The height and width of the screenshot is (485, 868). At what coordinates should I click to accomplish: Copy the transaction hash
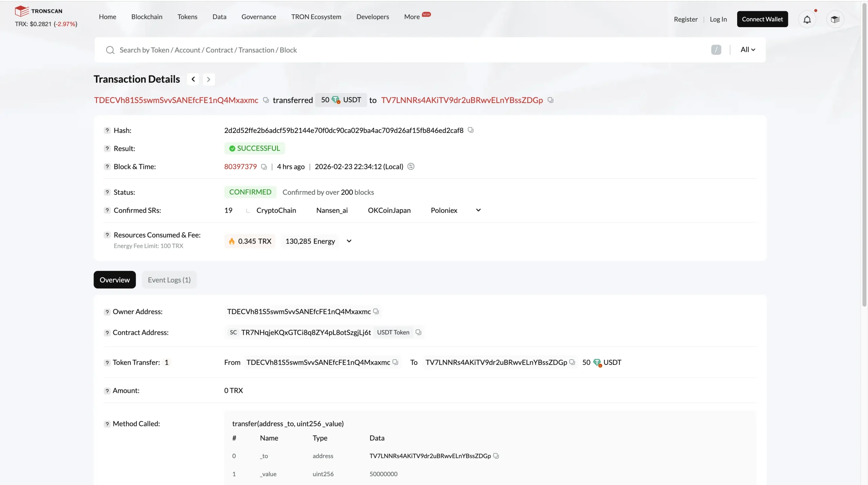coord(470,130)
